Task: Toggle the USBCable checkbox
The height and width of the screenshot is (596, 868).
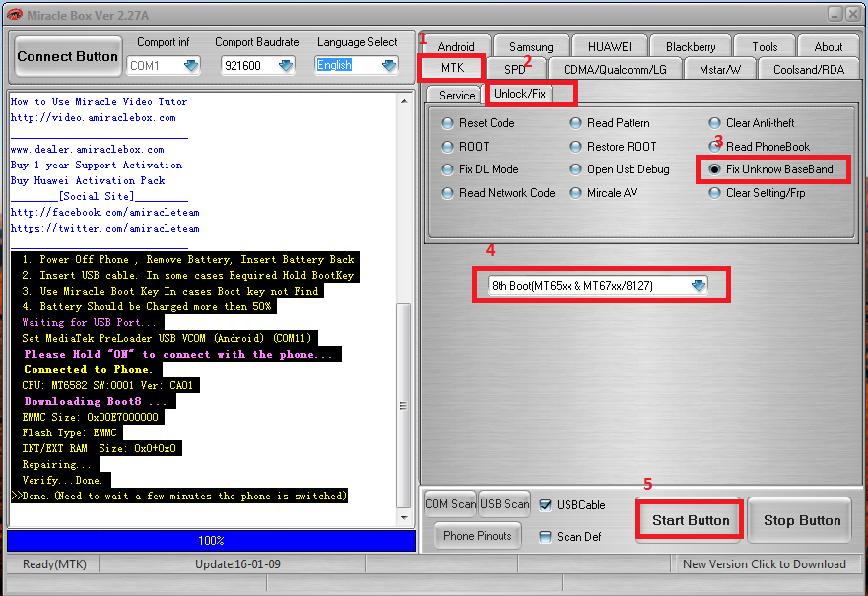Action: (545, 505)
